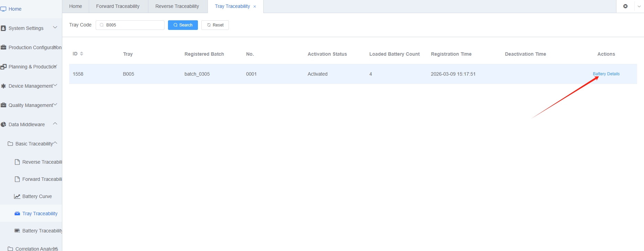Click the Tray column header

click(x=128, y=54)
